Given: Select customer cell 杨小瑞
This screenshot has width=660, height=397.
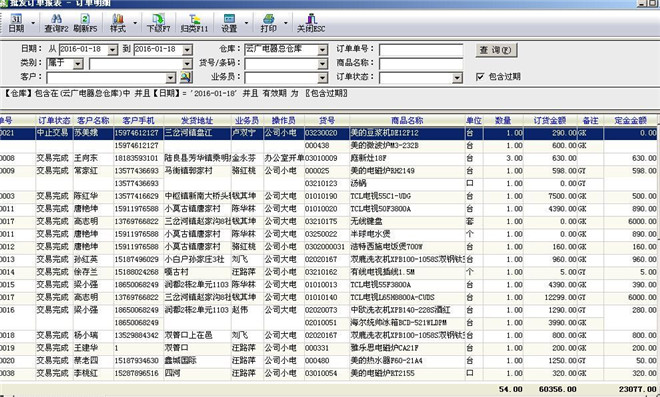Looking at the screenshot, I should coord(93,335).
